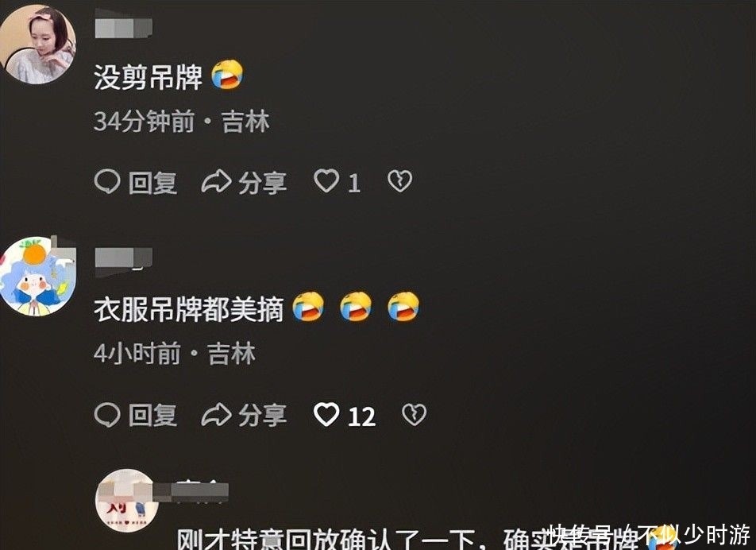Click share arrow icon under 衣服吊牌都美摘 comment

[x=217, y=415]
